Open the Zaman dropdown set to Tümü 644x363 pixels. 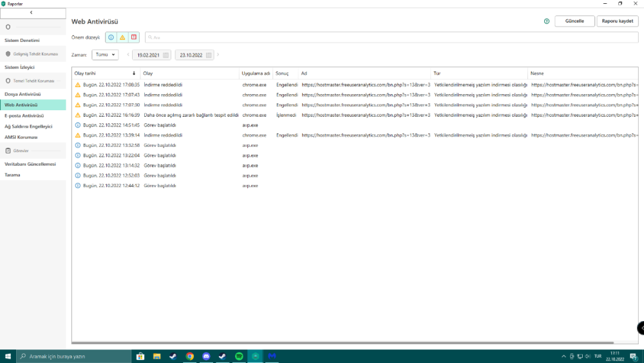pyautogui.click(x=105, y=55)
